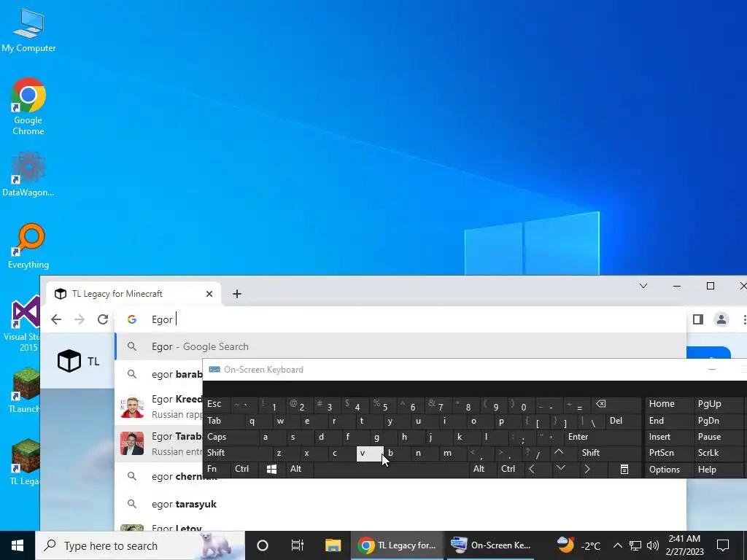This screenshot has width=747, height=560.
Task: Open My Computer desktop icon
Action: click(28, 31)
